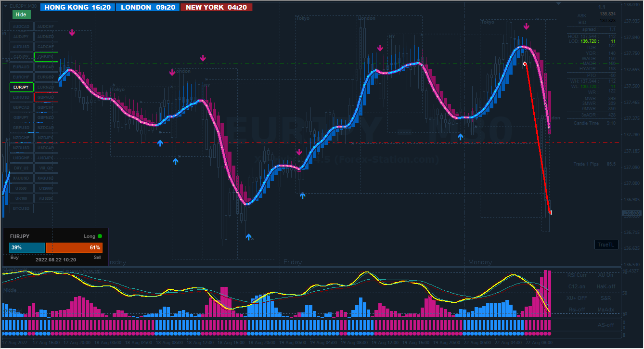Click the magenta sell arrow above Monday's peak
This screenshot has height=349, width=644.
(x=527, y=26)
